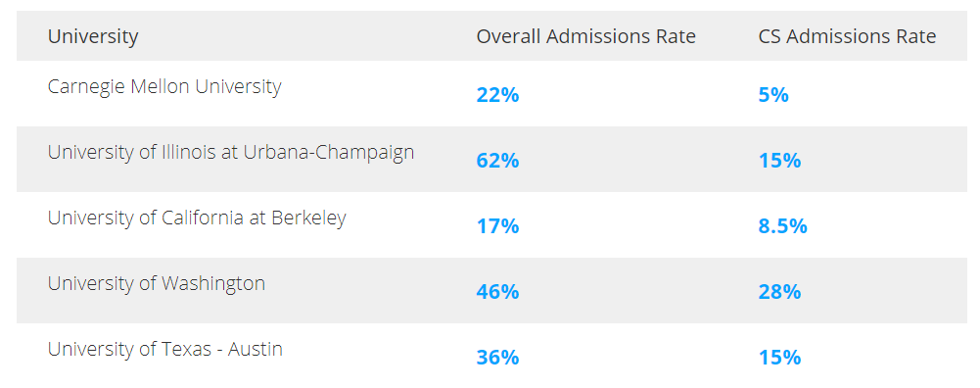Click the 8.5% CS admissions rate

pos(782,226)
